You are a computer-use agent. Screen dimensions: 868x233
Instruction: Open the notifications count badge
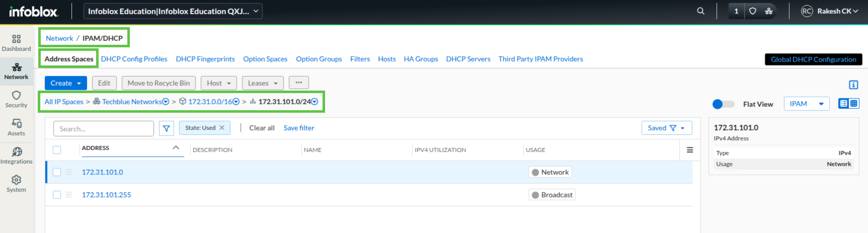coord(736,11)
